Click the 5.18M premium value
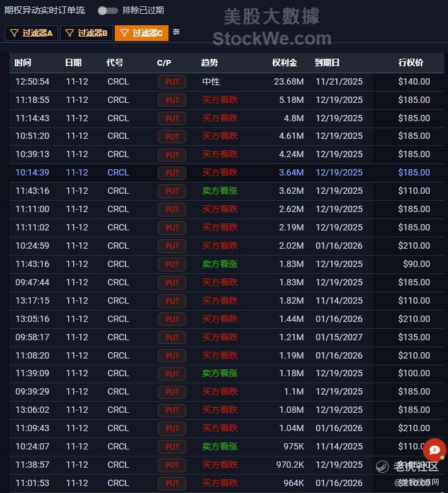Viewport: 448px width, 493px height. pyautogui.click(x=292, y=100)
